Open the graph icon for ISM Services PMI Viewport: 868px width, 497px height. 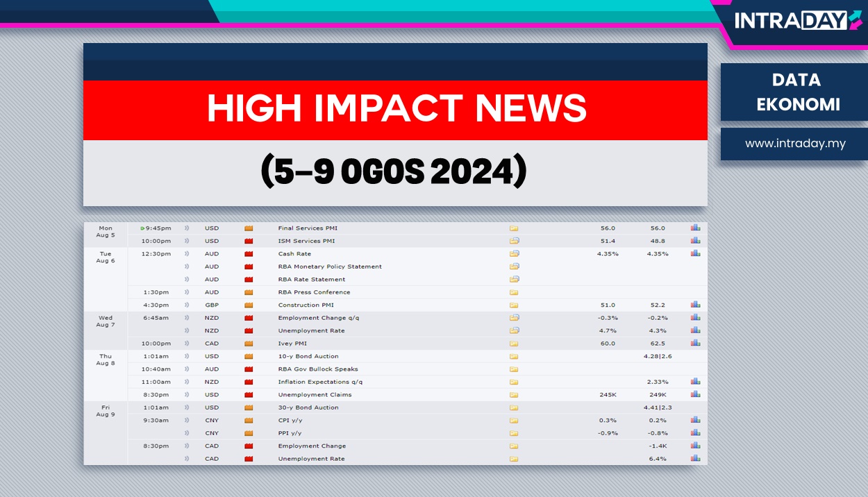click(695, 240)
